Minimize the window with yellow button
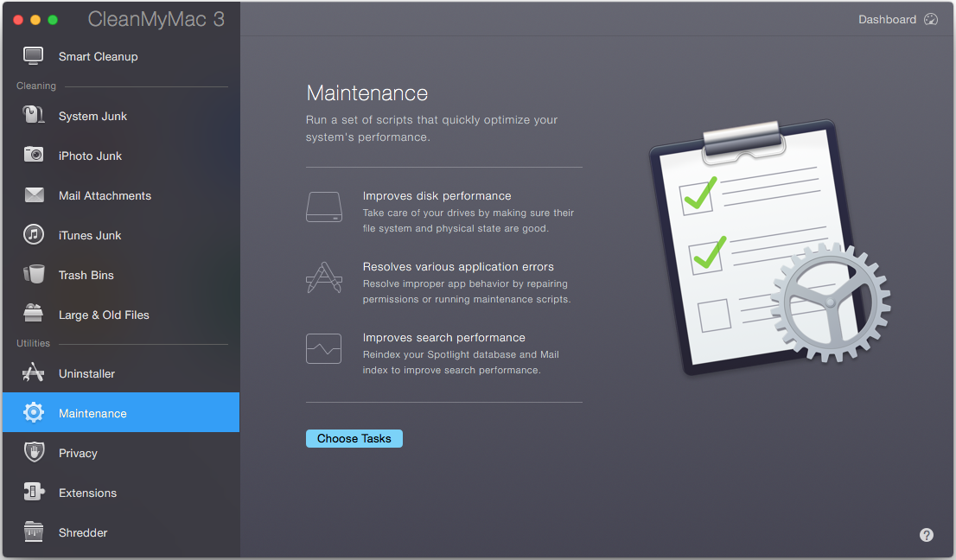Image resolution: width=956 pixels, height=560 pixels. [x=35, y=20]
